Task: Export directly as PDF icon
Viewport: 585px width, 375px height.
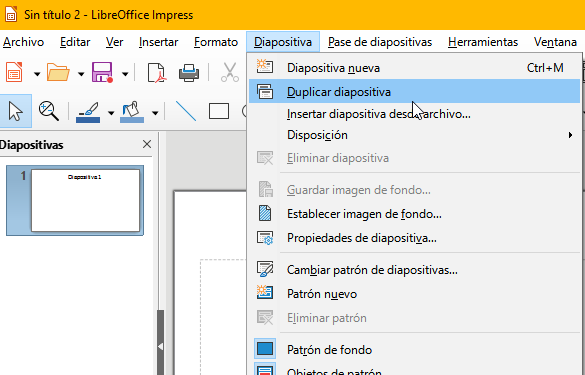Action: tap(156, 72)
